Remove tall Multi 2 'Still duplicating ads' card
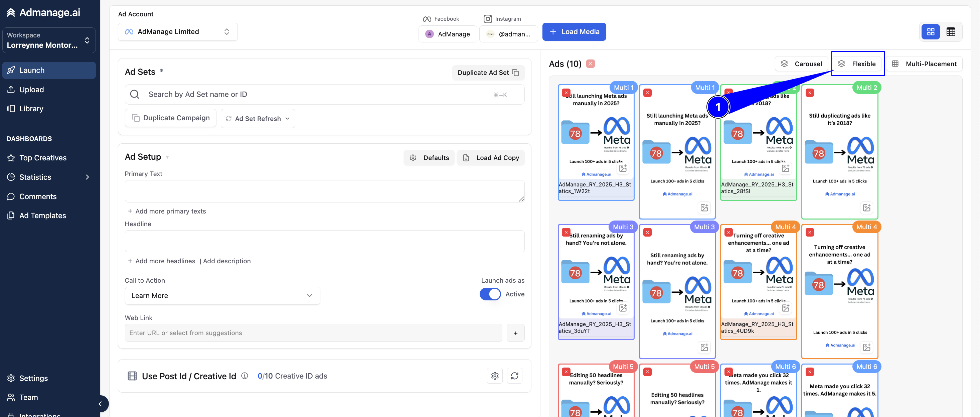 [810, 93]
